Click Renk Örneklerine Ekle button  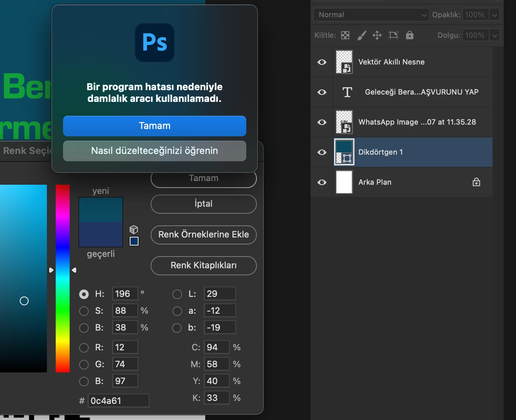tap(204, 235)
